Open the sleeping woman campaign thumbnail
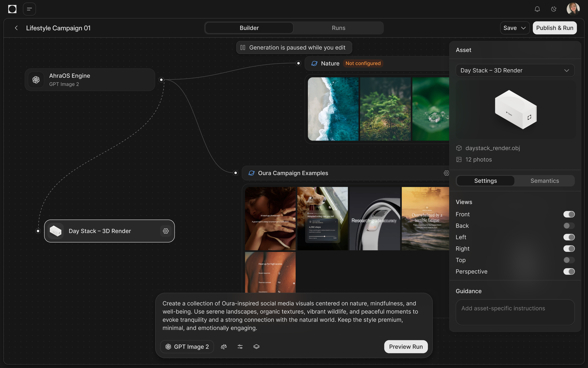This screenshot has width=588, height=368. (270, 218)
